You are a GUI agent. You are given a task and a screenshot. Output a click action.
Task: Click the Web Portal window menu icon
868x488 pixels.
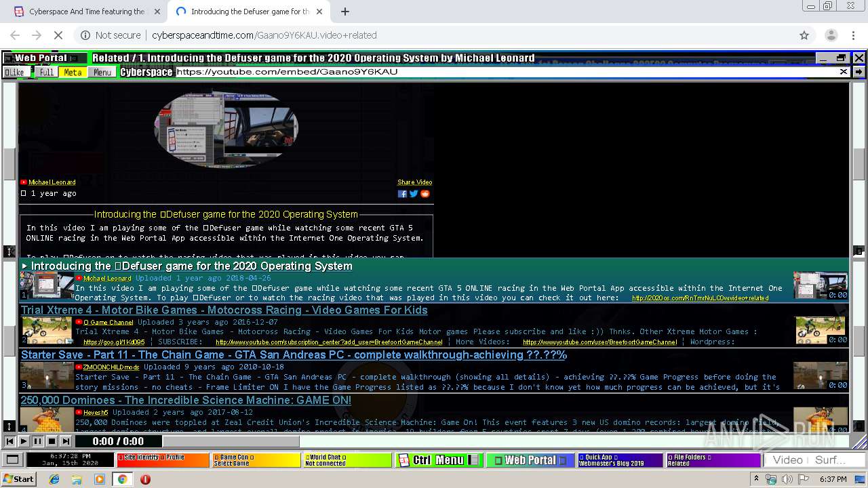point(8,58)
